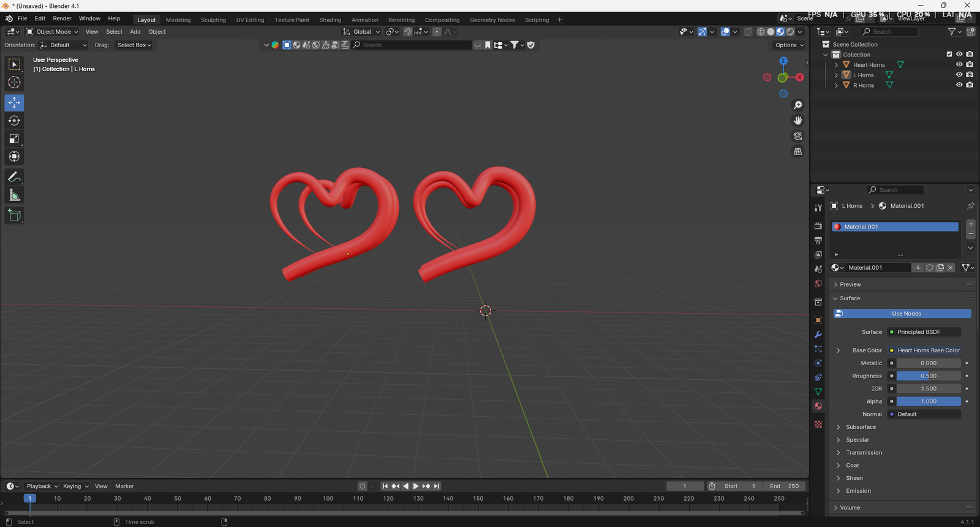Uncheck the Collection exclude checkbox
Screen dimensions: 980x527
pyautogui.click(x=949, y=55)
